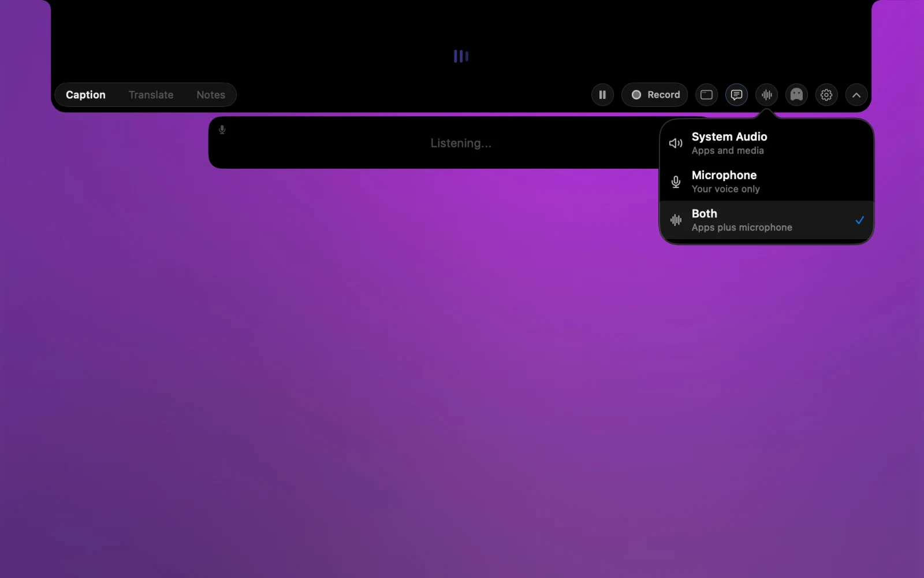This screenshot has width=924, height=578.
Task: Select System Audio source option
Action: (766, 143)
